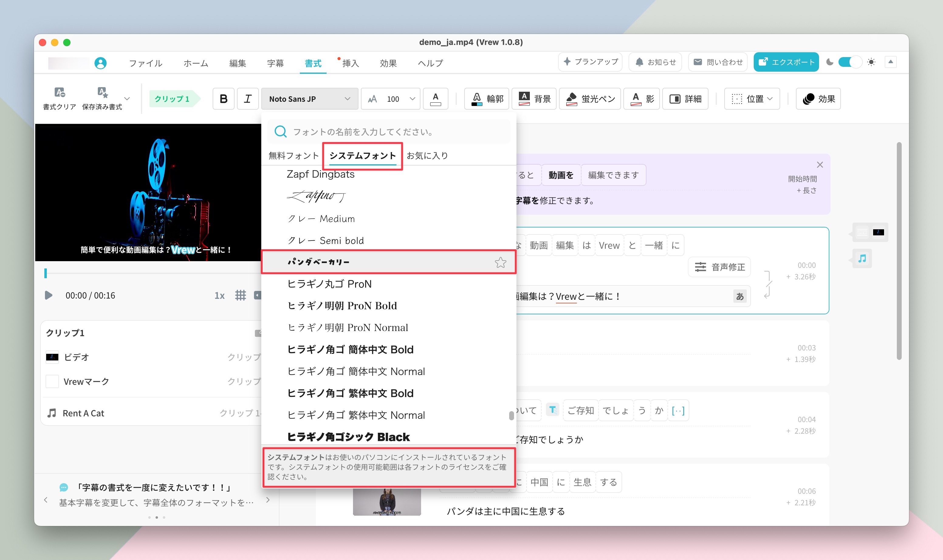
Task: Open the font color A button
Action: (436, 99)
